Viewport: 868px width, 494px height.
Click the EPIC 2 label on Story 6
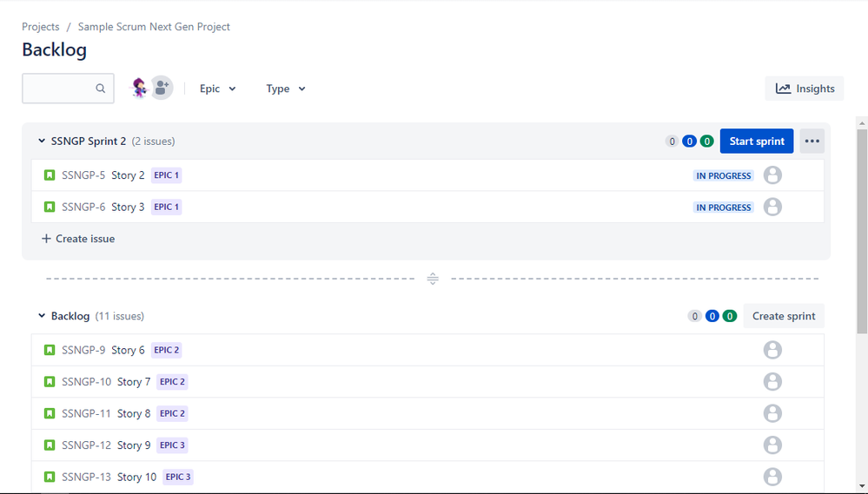pos(166,350)
